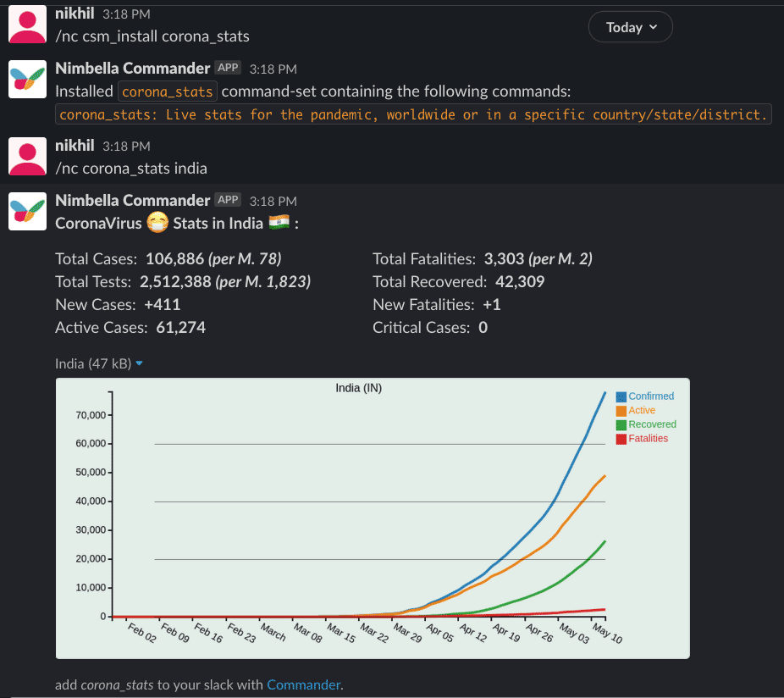
Task: Click nikhil's avatar beside the corona_stats india command
Action: [x=28, y=155]
